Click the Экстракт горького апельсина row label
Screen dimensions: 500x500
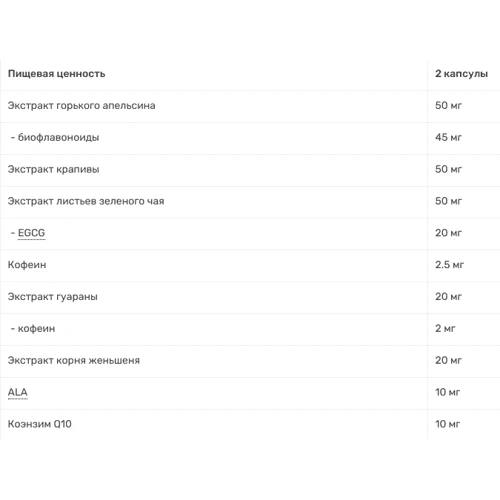pyautogui.click(x=81, y=106)
